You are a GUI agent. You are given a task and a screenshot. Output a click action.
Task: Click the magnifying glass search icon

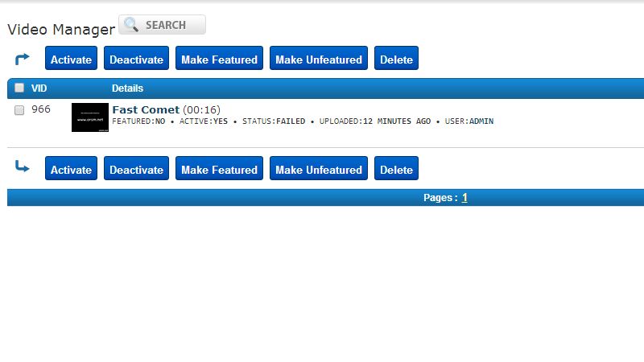[x=131, y=25]
